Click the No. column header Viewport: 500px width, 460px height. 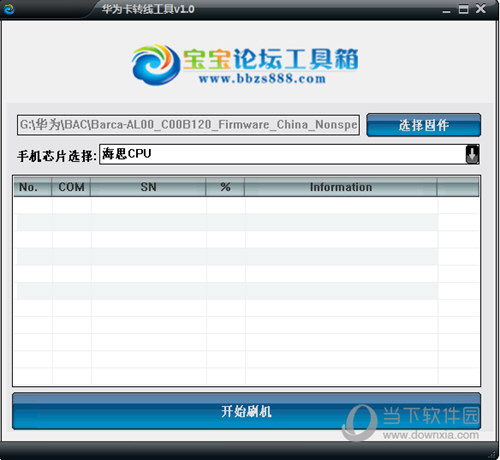(32, 187)
